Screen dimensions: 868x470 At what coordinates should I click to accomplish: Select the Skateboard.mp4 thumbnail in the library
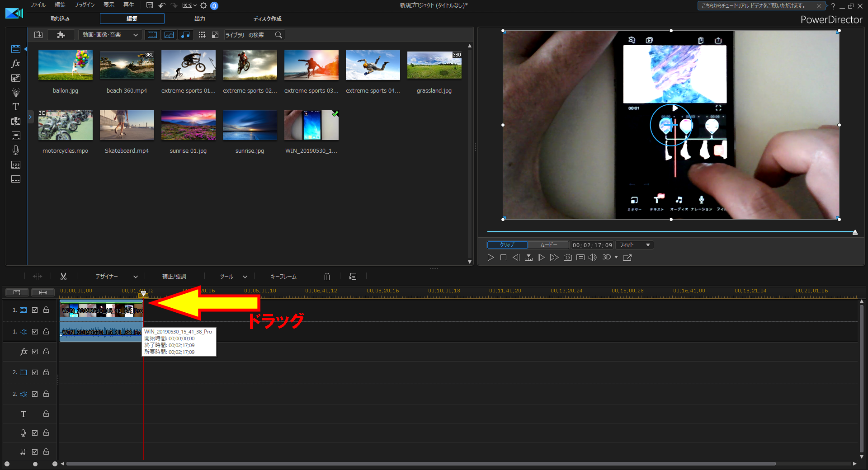tap(127, 125)
